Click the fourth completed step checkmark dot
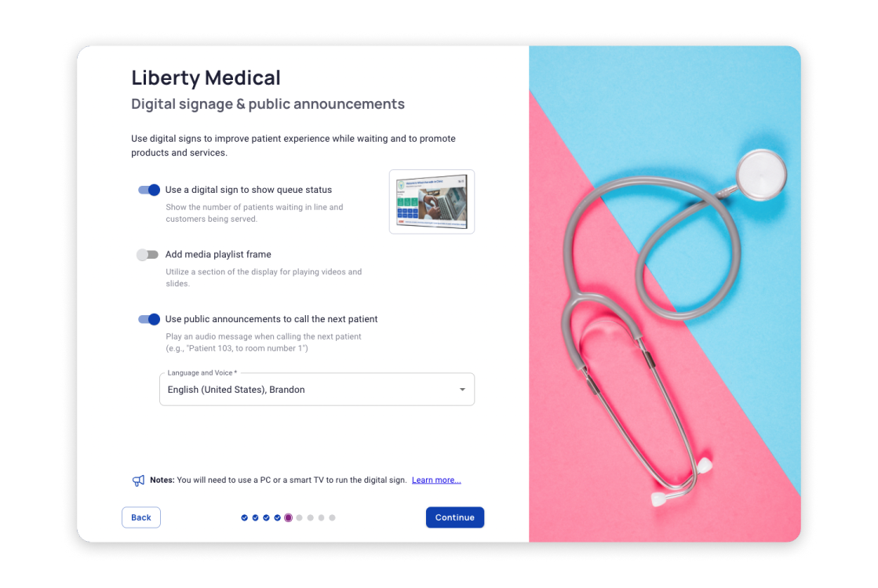 point(277,517)
